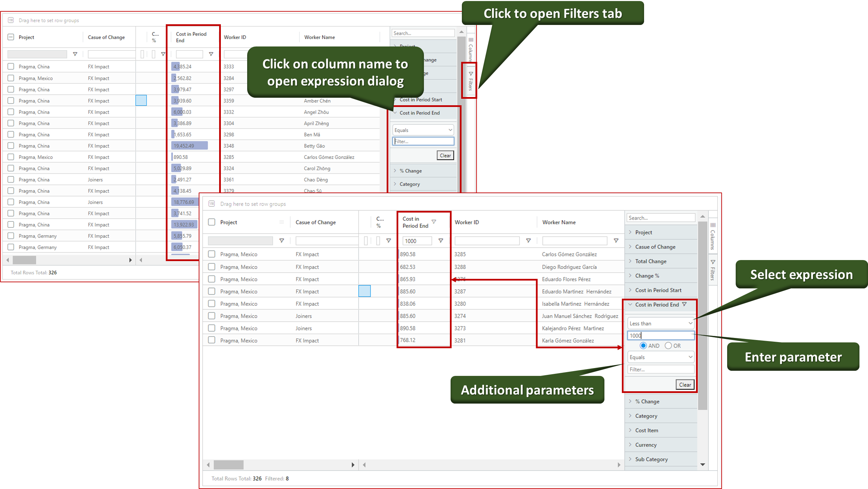This screenshot has width=868, height=489.
Task: Open the Columns side tab in lower grid
Action: [713, 236]
